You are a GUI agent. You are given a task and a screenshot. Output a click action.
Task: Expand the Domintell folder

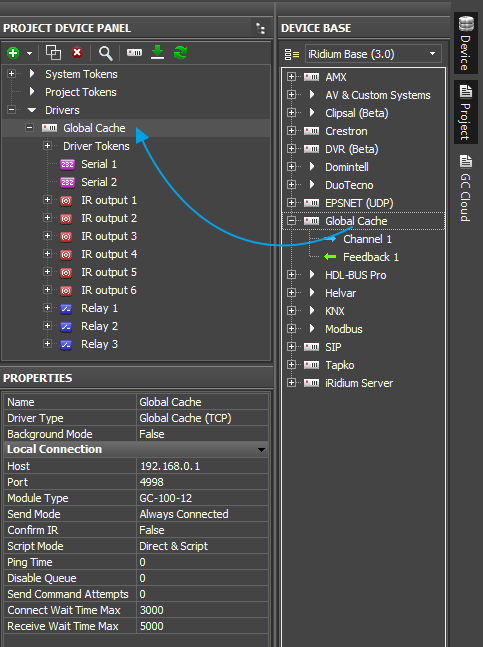[x=292, y=167]
